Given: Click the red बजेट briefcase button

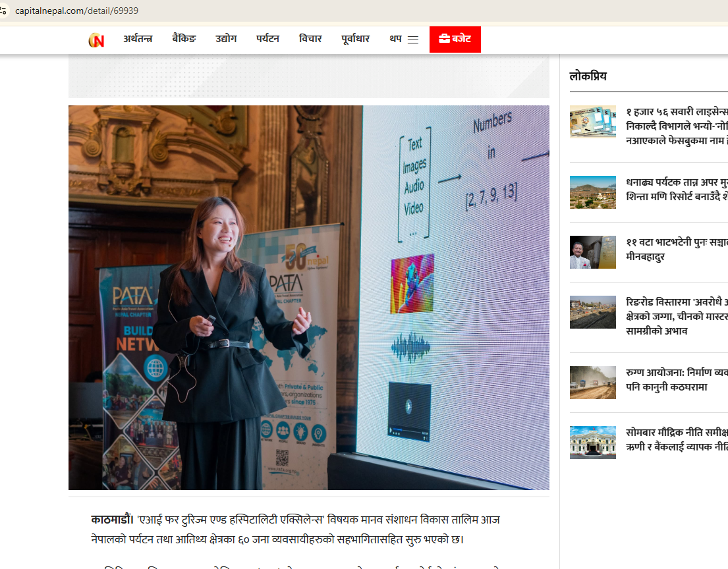Looking at the screenshot, I should click(x=455, y=40).
